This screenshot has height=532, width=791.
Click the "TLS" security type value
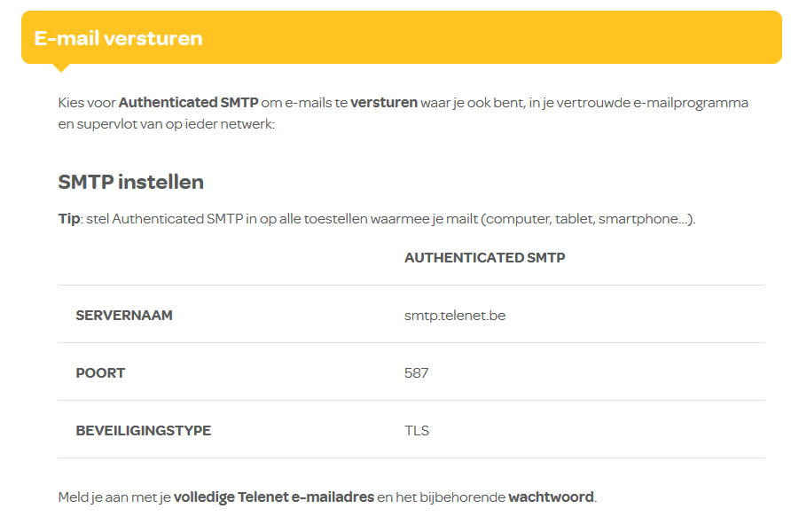(416, 430)
